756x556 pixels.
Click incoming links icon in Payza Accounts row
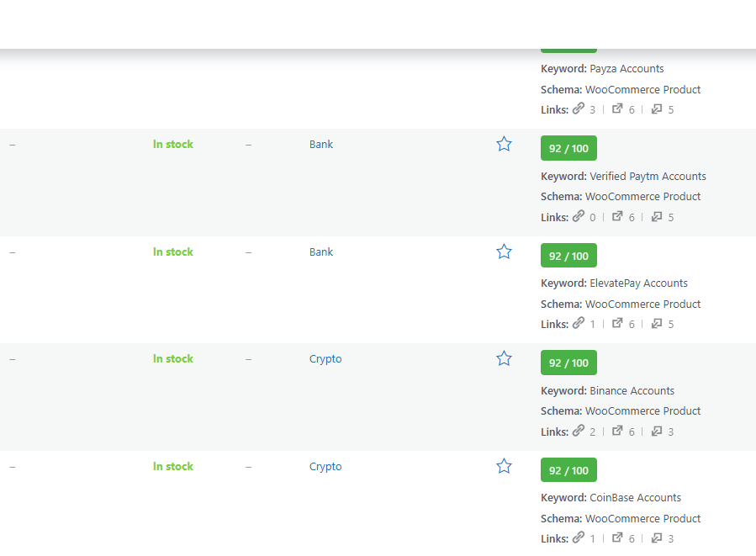click(657, 109)
